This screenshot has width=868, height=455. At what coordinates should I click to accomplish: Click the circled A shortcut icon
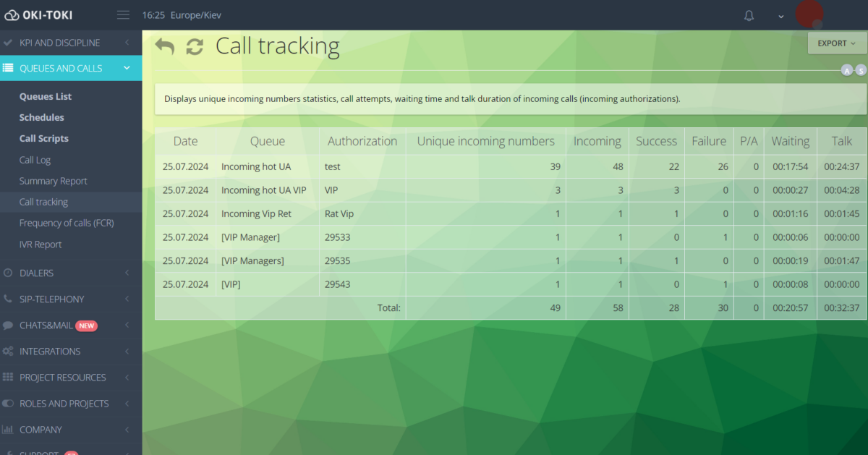tap(846, 69)
